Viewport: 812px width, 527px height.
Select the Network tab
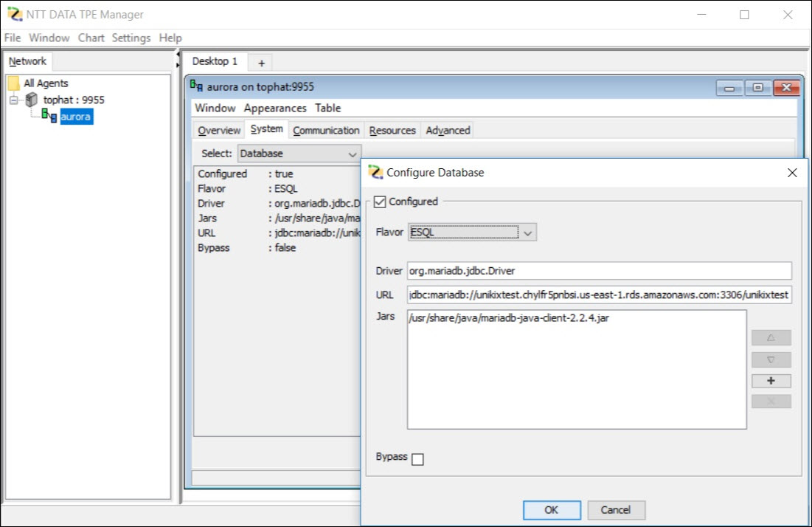click(27, 61)
